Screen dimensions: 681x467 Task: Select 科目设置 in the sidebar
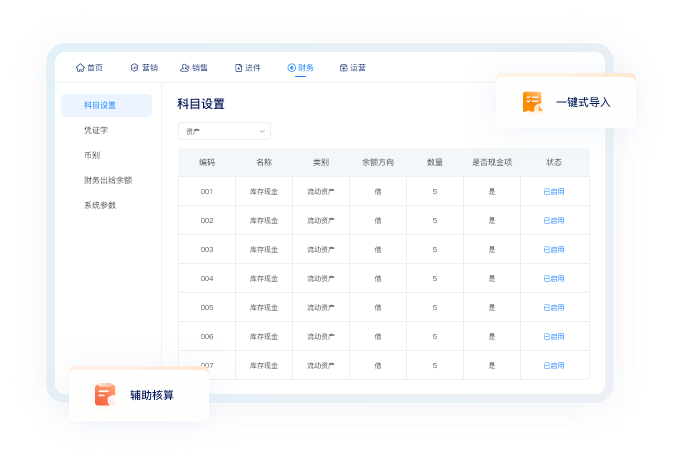(100, 105)
